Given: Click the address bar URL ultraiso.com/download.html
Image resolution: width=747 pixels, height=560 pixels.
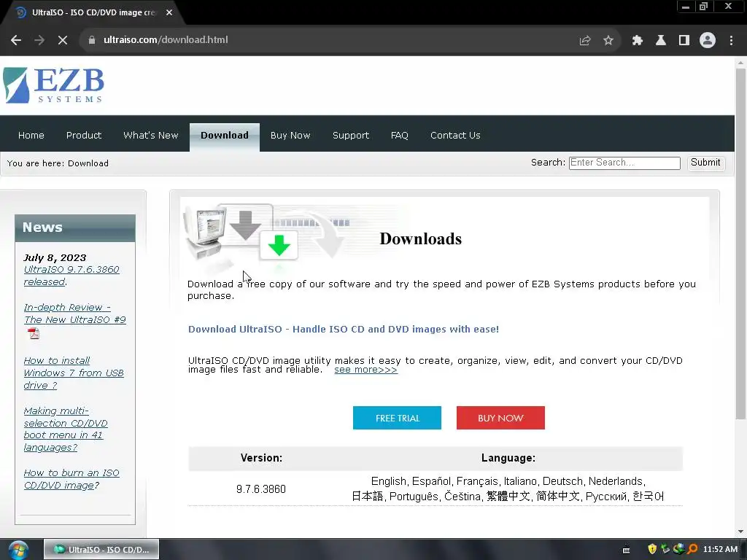Looking at the screenshot, I should 166,40.
